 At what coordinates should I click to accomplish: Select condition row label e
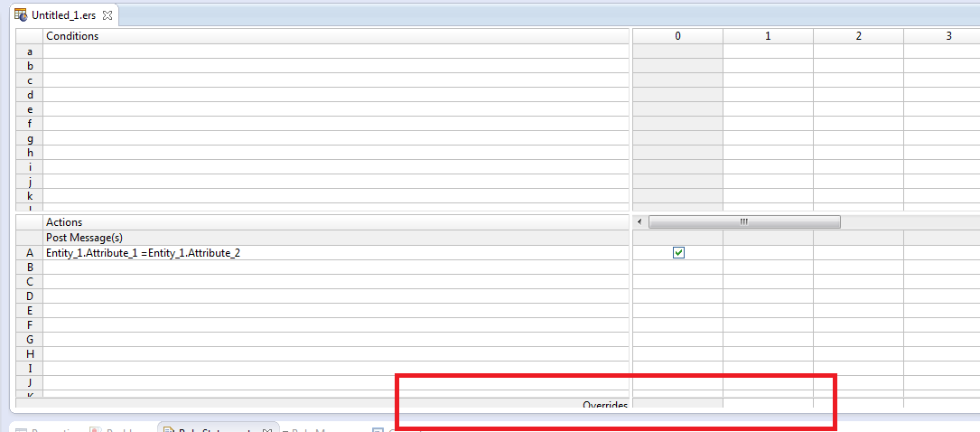pos(30,108)
